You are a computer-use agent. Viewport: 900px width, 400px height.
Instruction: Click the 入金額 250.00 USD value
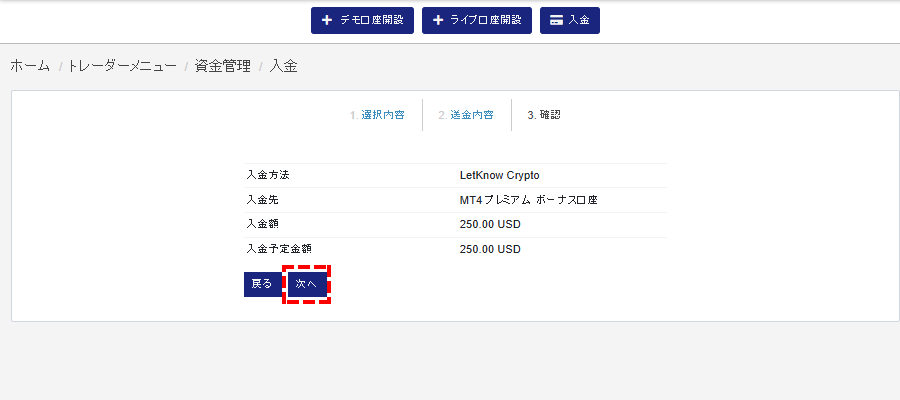coord(490,224)
